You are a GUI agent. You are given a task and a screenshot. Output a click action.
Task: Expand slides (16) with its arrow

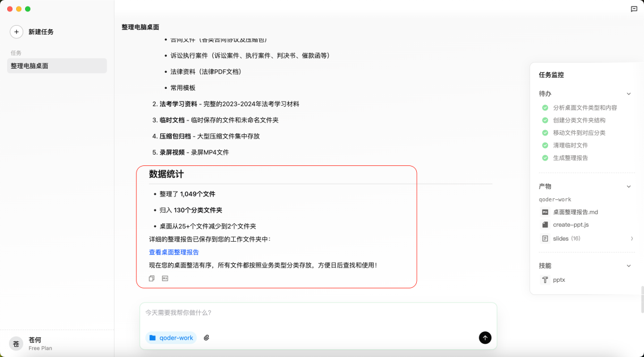click(x=632, y=238)
